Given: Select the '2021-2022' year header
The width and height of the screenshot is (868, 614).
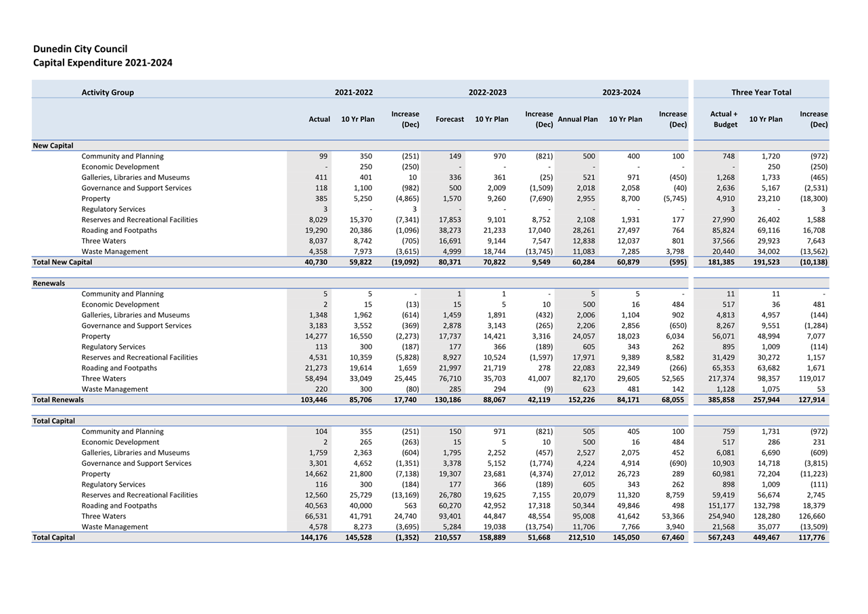Looking at the screenshot, I should coord(354,92).
